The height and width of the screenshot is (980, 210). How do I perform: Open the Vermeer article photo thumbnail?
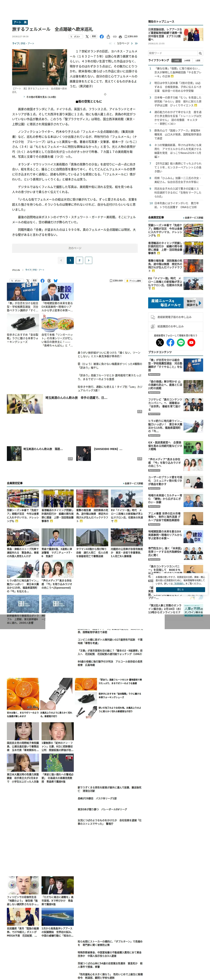pyautogui.click(x=40, y=67)
